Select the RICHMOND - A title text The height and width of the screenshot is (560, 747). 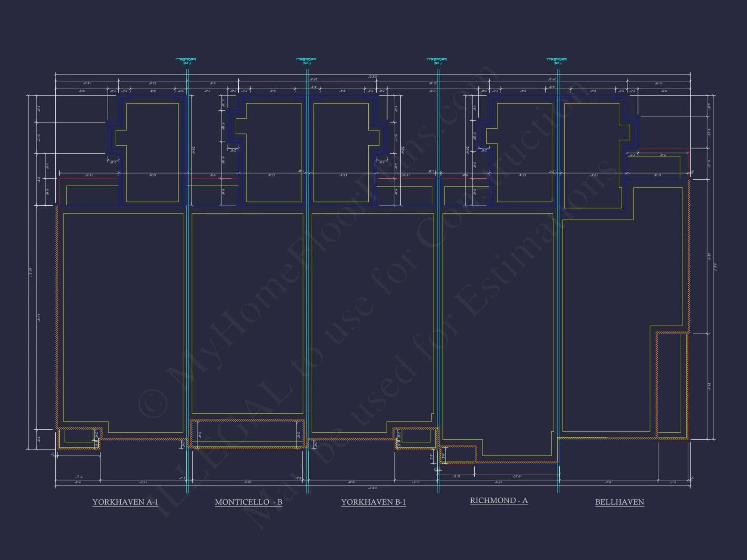(x=499, y=500)
